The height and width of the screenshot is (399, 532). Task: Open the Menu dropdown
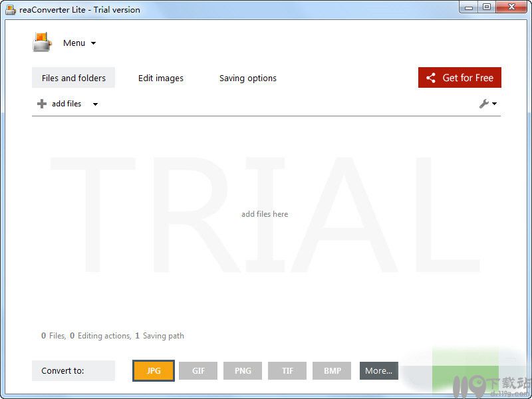coord(79,43)
